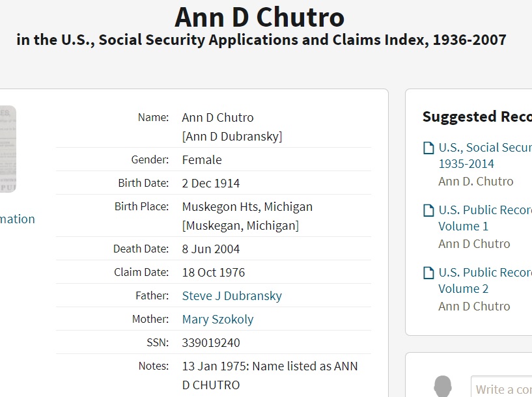Viewport: 532px width, 397px height.
Task: Click the SSN value 339019240
Action: (211, 342)
